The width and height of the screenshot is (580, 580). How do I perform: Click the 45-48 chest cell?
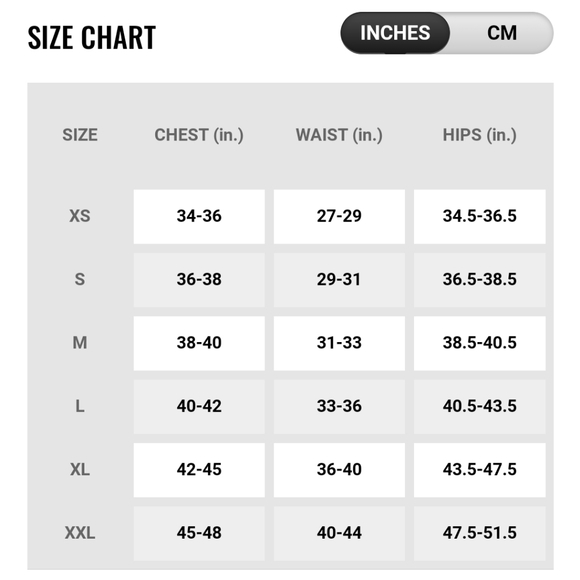point(199,533)
